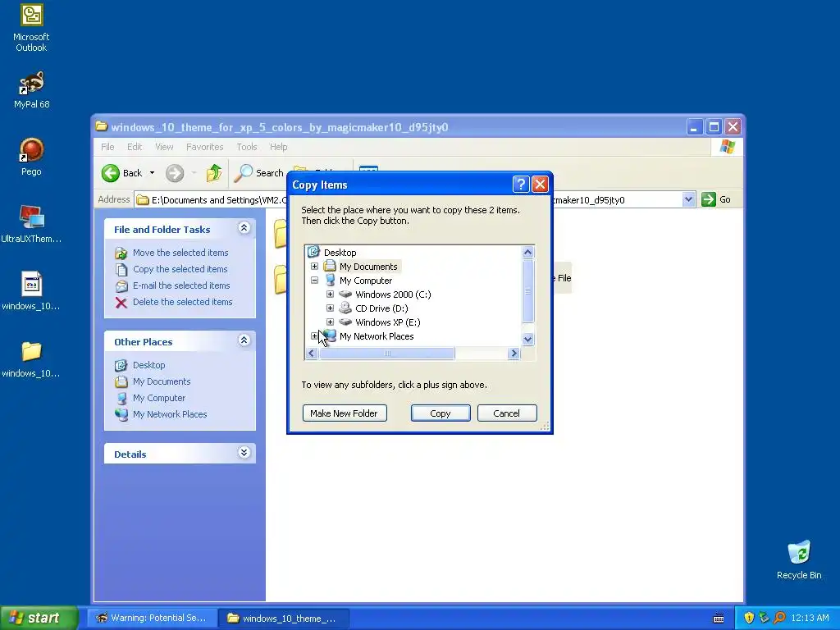This screenshot has height=630, width=840.
Task: Click Move the selected items link
Action: (x=180, y=253)
